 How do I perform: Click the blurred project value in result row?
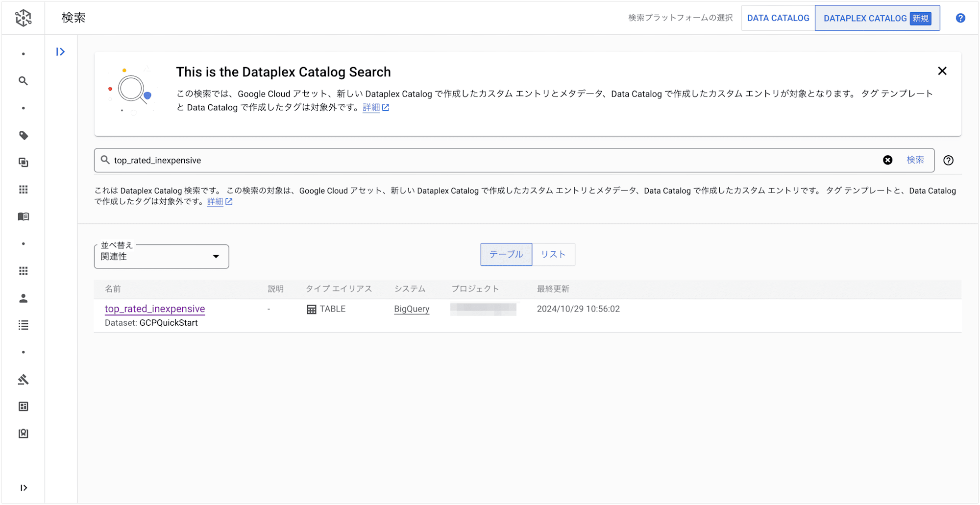click(483, 309)
